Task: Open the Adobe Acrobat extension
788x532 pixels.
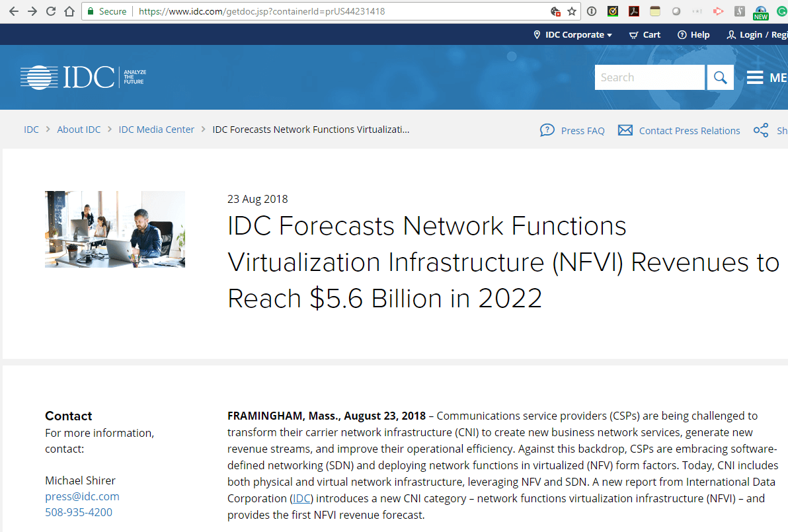Action: pyautogui.click(x=633, y=11)
